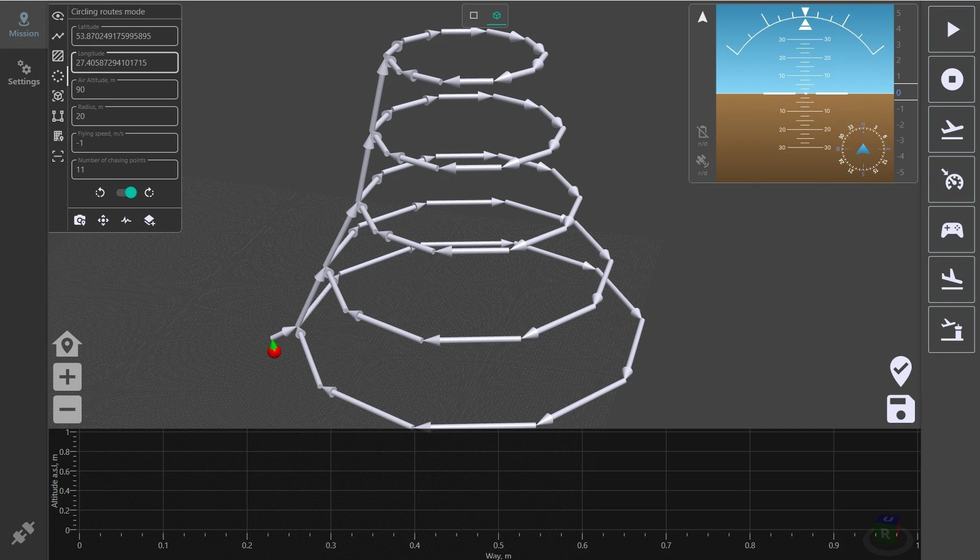
Task: Click the clockwise rotation icon
Action: coord(149,193)
